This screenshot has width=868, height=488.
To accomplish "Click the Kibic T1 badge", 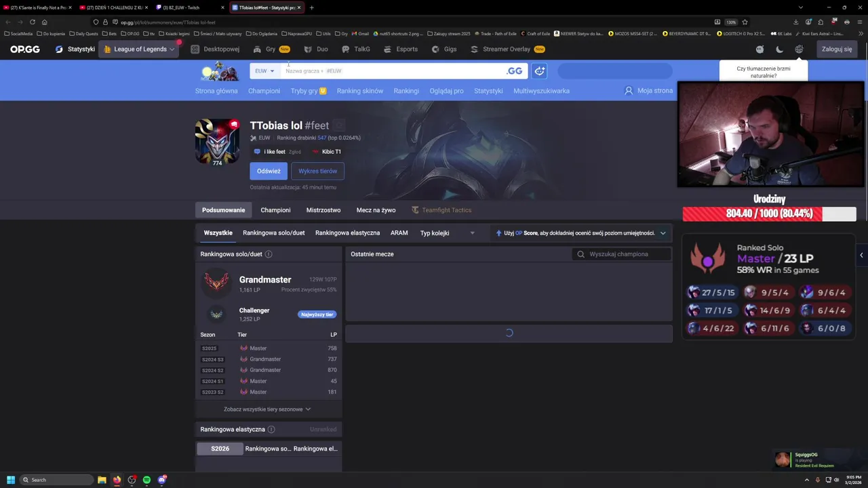I will (x=327, y=152).
